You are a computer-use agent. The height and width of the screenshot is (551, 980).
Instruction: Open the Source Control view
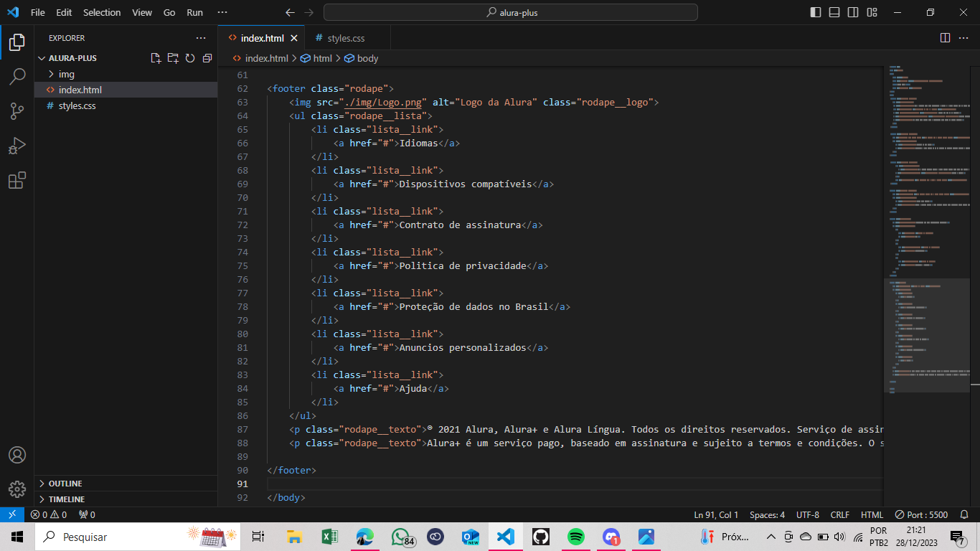click(x=17, y=110)
